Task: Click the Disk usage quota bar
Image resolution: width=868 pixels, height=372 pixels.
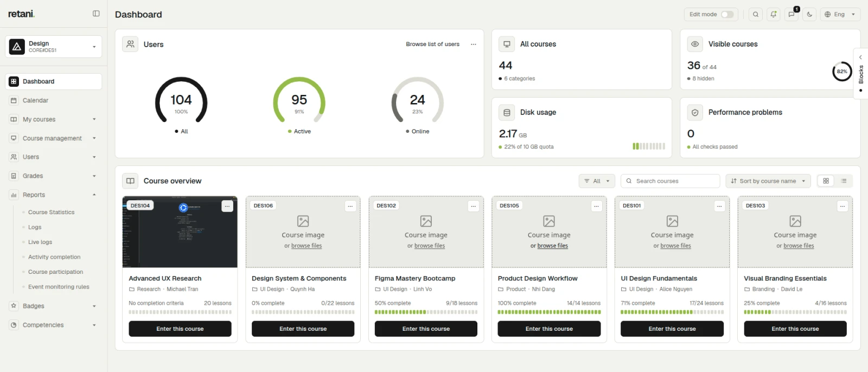Action: 649,146
